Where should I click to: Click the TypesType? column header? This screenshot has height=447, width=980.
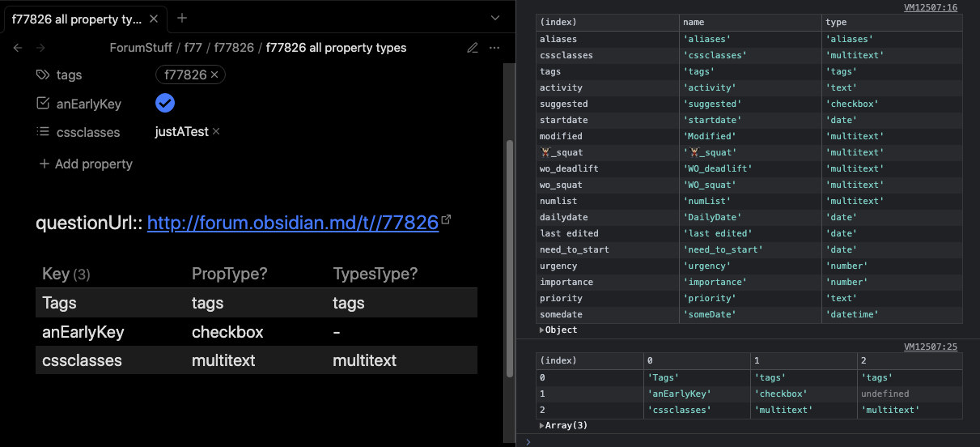pyautogui.click(x=375, y=274)
